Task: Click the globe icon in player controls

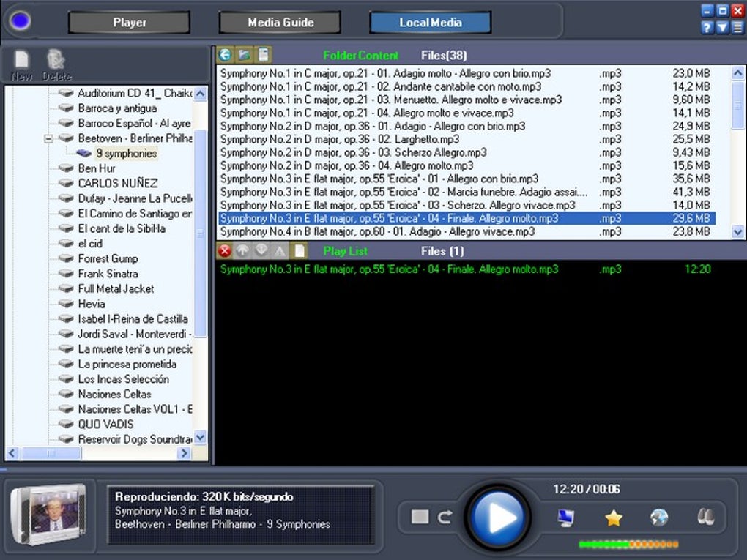Action: 659,518
